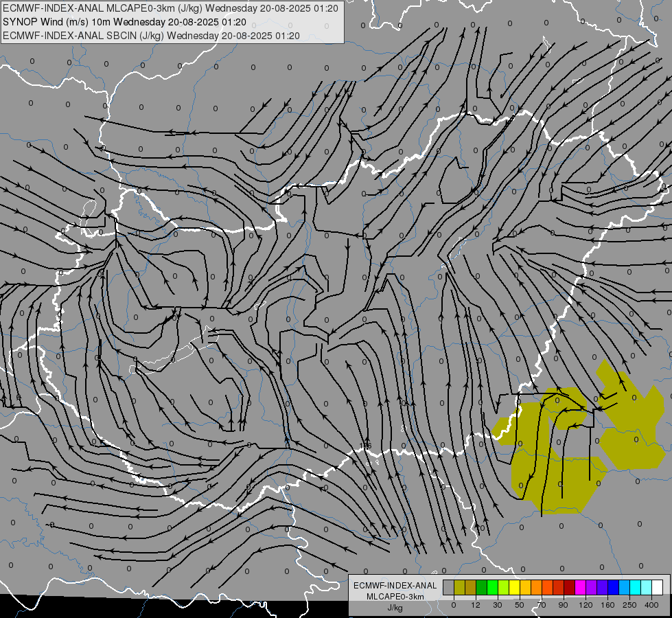Viewport: 672px width, 618px height.
Task: Click the dark green legend swatch
Action: (482, 587)
